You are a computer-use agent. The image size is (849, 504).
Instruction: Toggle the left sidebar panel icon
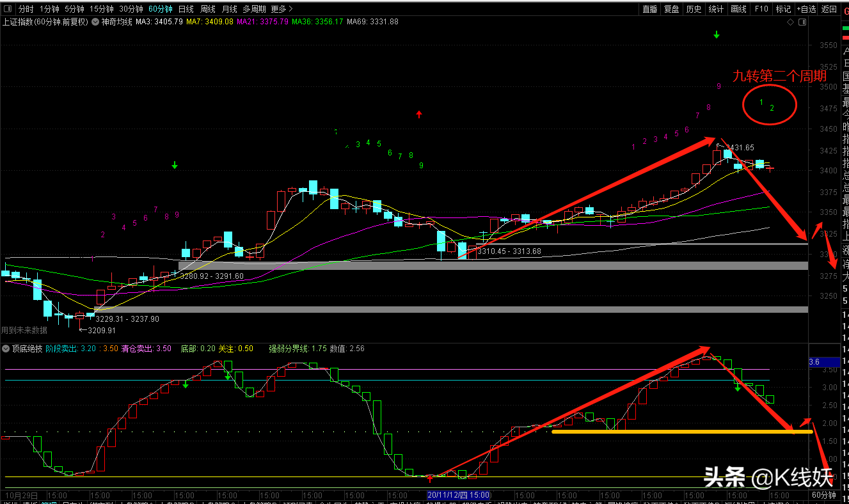[x=8, y=9]
